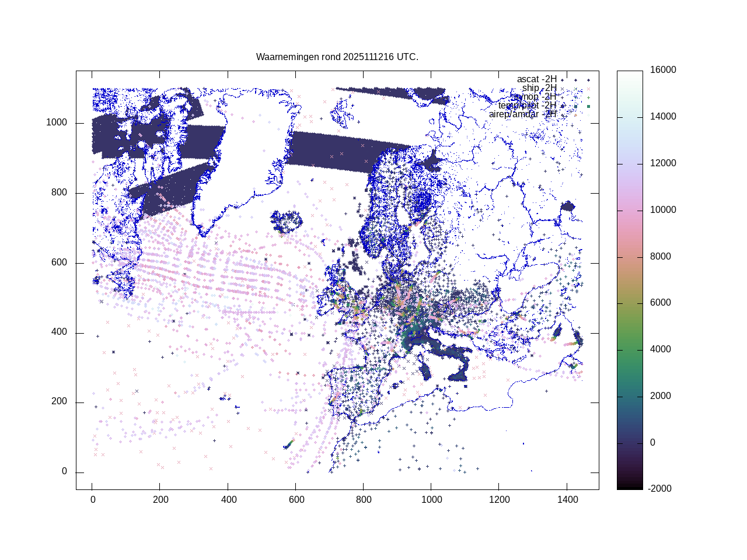Screen dimensions: 747x560
Task: Click the green temp/pilot square in the legend
Action: [588, 106]
